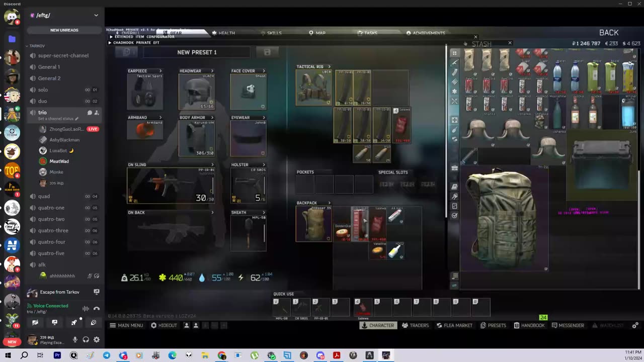The width and height of the screenshot is (644, 362).
Task: Open Discord direct messages home icon
Action: 12,17
